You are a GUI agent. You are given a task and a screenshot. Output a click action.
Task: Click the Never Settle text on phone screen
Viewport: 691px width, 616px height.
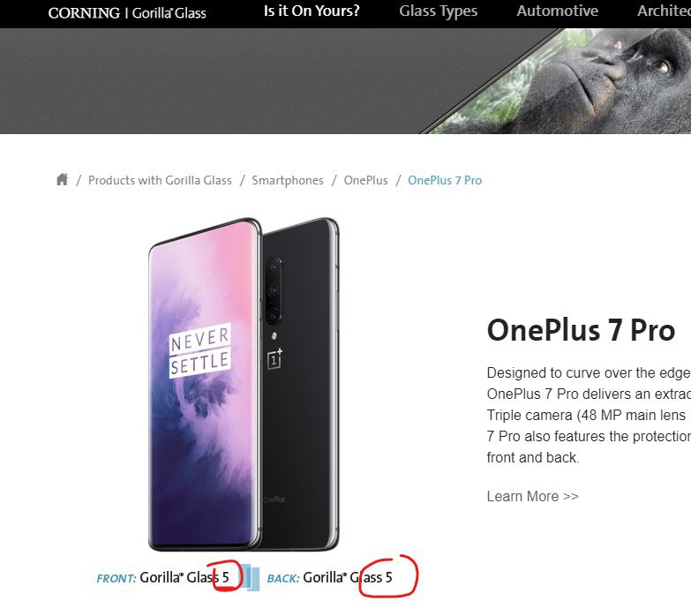200,350
